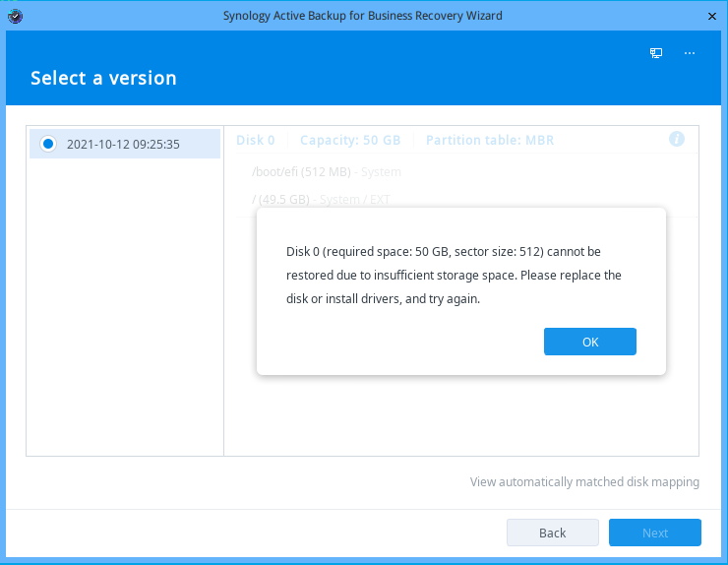Click Partition table: MBR text

tap(490, 140)
